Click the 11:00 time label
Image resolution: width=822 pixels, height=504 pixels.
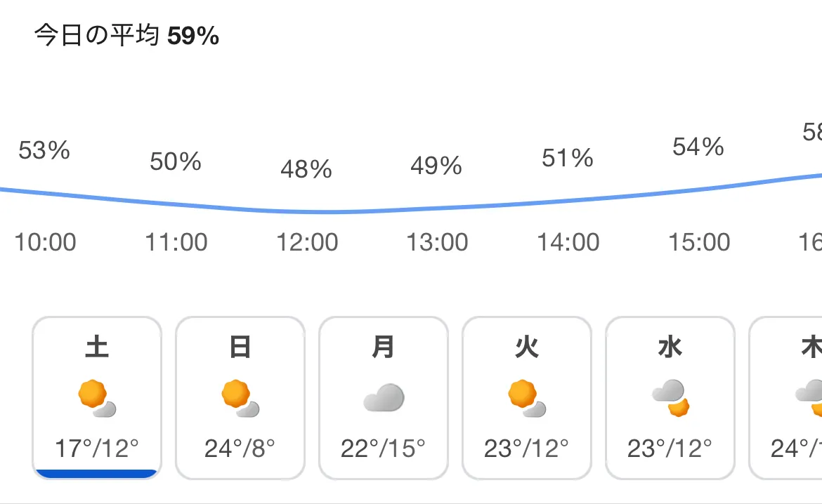coord(176,242)
